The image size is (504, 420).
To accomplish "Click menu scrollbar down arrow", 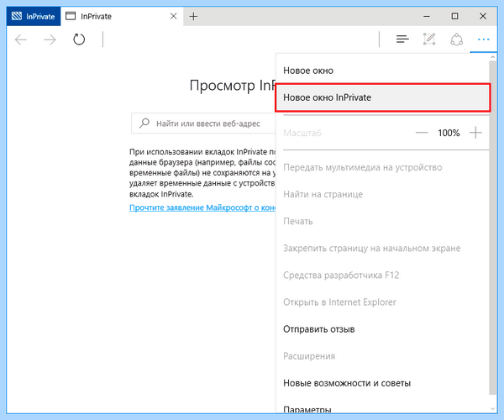I will pos(493,409).
